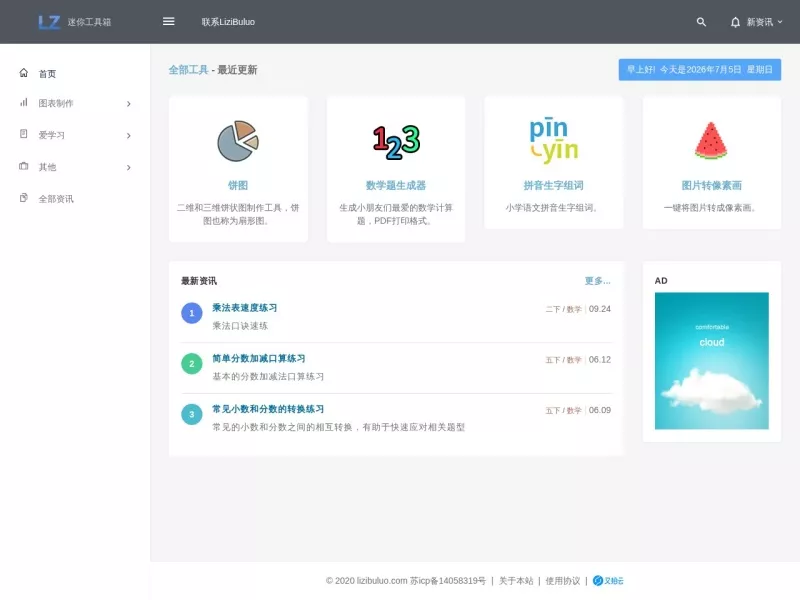800x600 pixels.
Task: Click the 全部工具 link
Action: pyautogui.click(x=188, y=70)
